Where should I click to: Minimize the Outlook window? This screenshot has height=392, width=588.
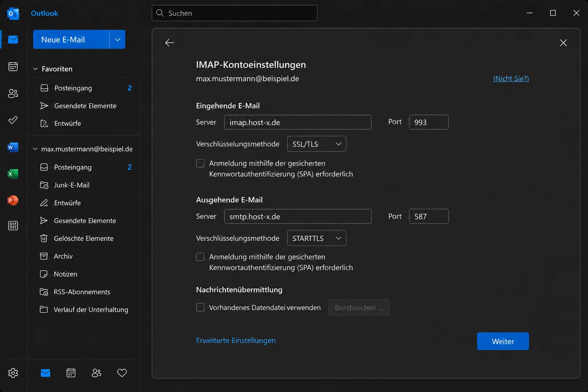(x=530, y=13)
